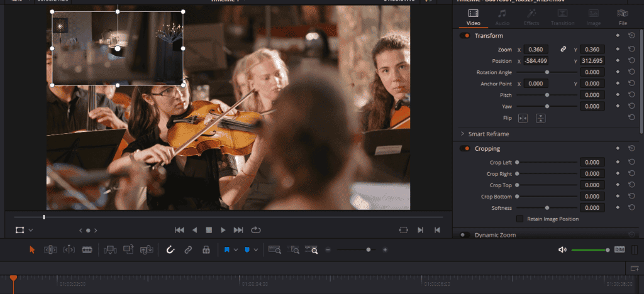Reset the Transform section
The image size is (644, 294).
631,36
